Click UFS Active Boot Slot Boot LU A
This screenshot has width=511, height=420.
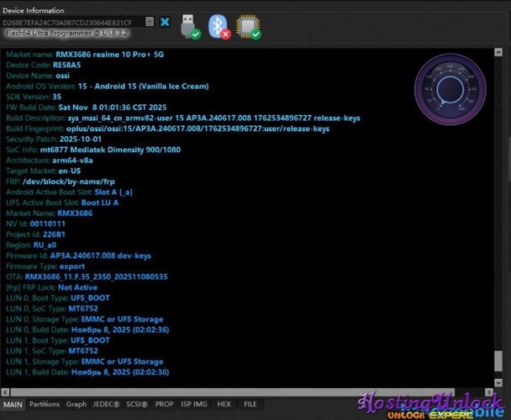[100, 202]
